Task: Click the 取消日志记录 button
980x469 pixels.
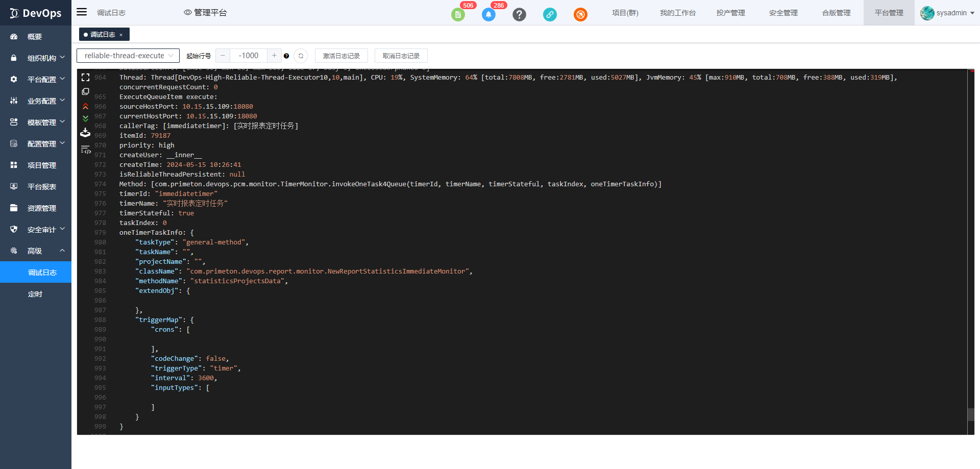Action: (401, 56)
